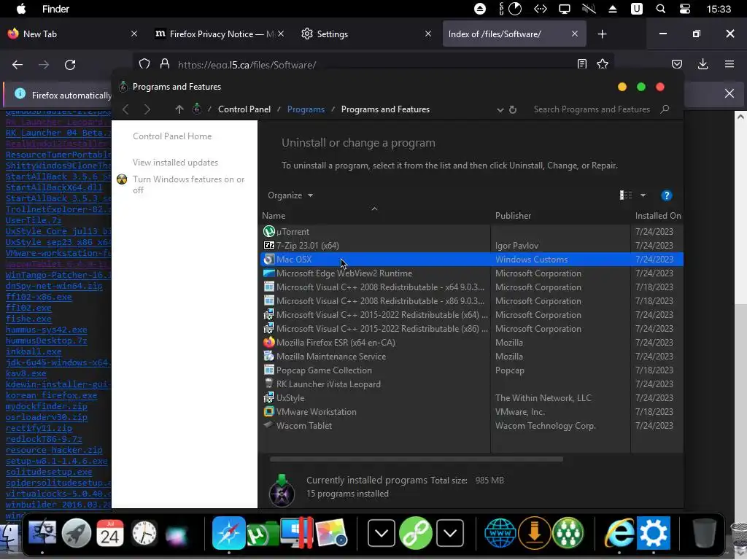Image resolution: width=747 pixels, height=560 pixels.
Task: Open a new Firefox tab with plus
Action: 602,34
